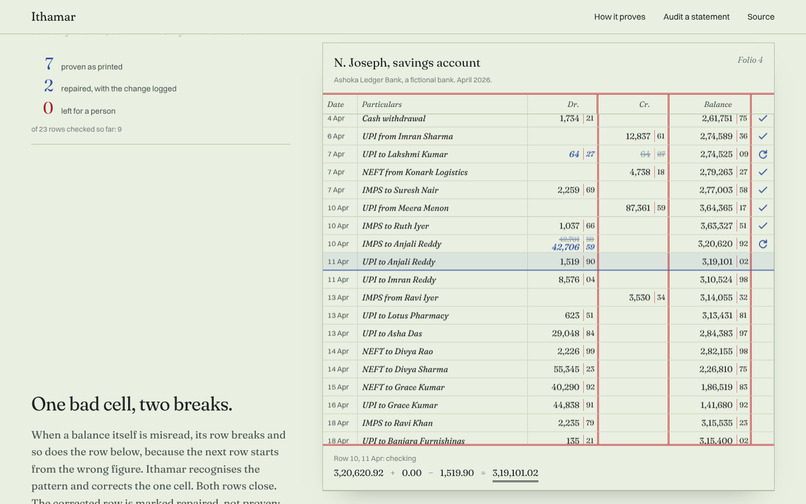Open the Source link
Image resolution: width=806 pixels, height=504 pixels.
761,17
